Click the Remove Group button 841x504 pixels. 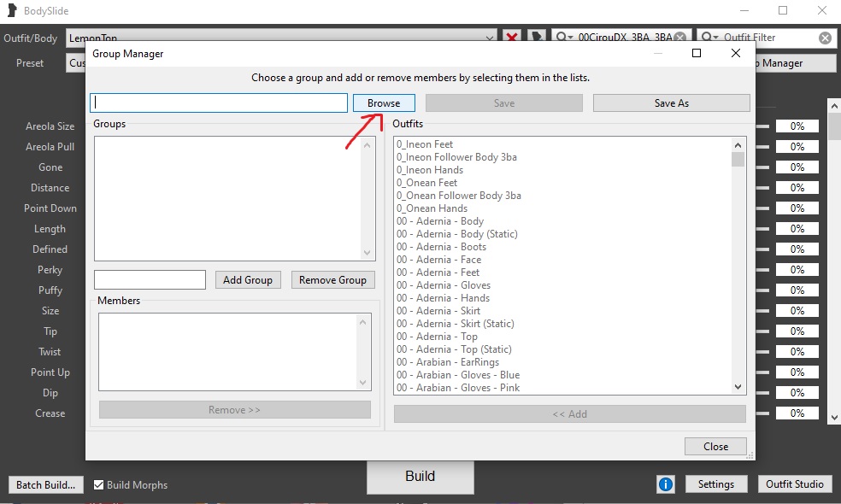[x=332, y=279]
